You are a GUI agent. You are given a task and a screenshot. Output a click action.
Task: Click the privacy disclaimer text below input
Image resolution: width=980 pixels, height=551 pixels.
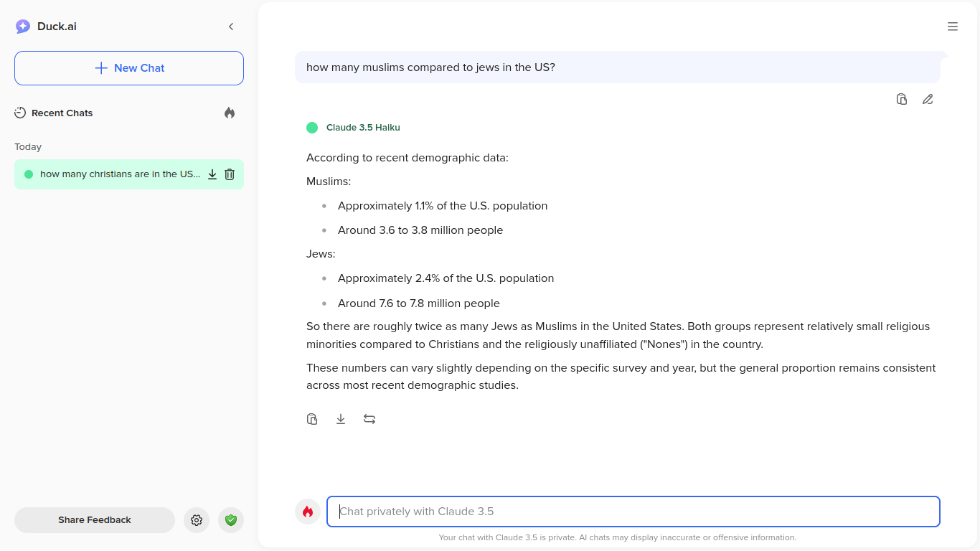[x=618, y=537]
